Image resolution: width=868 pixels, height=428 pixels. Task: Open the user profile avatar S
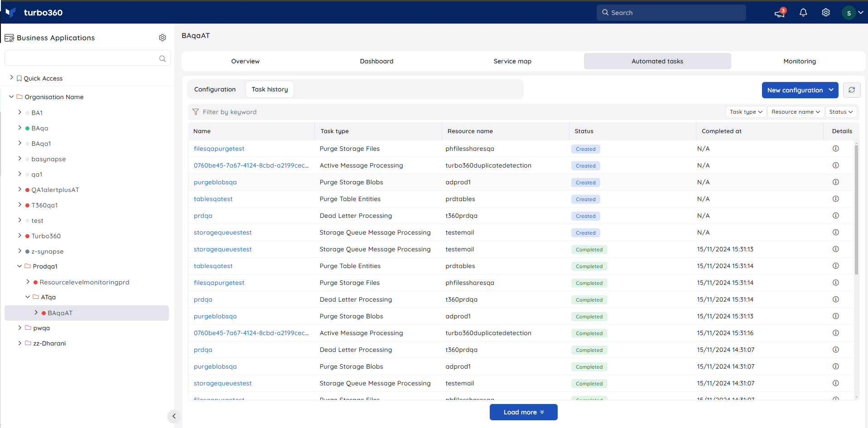click(x=849, y=13)
